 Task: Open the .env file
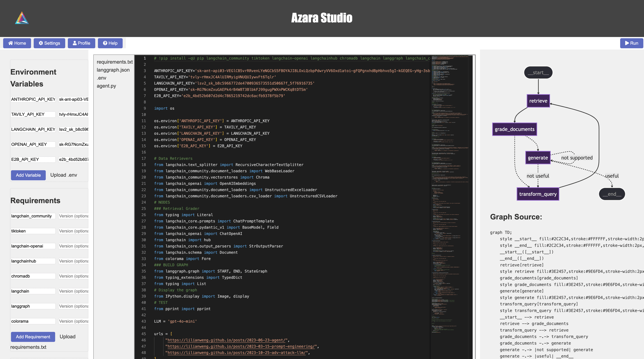[102, 78]
